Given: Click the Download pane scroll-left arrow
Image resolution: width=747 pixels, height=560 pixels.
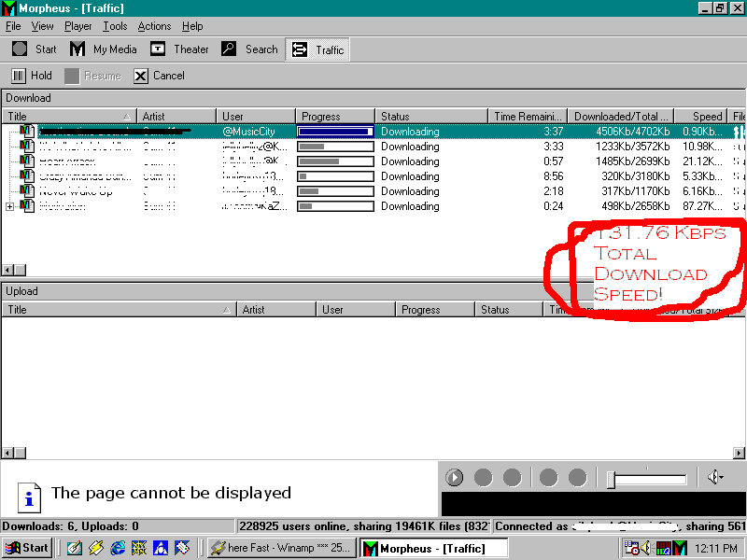Looking at the screenshot, I should click(7, 270).
